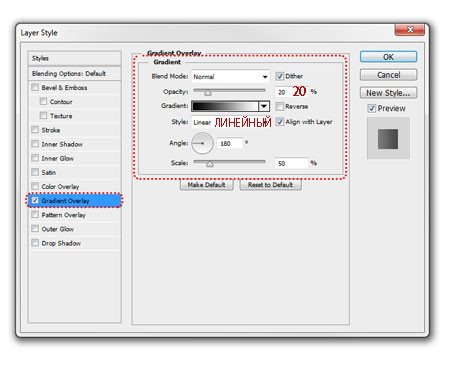Screen dimensions: 450x365
Task: Select the Satin style label
Action: 49,172
